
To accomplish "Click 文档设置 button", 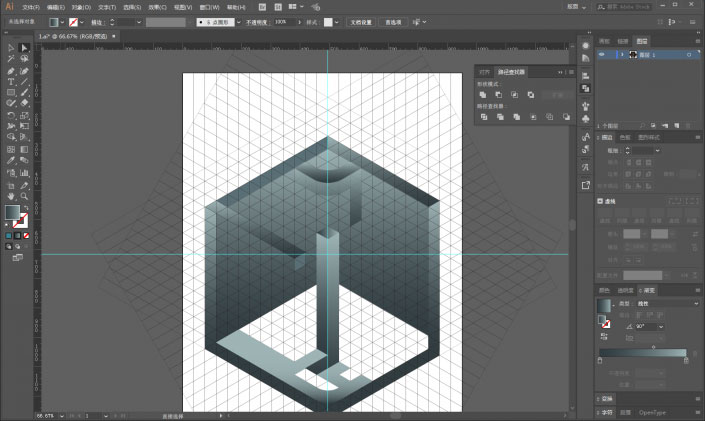I will (x=361, y=22).
